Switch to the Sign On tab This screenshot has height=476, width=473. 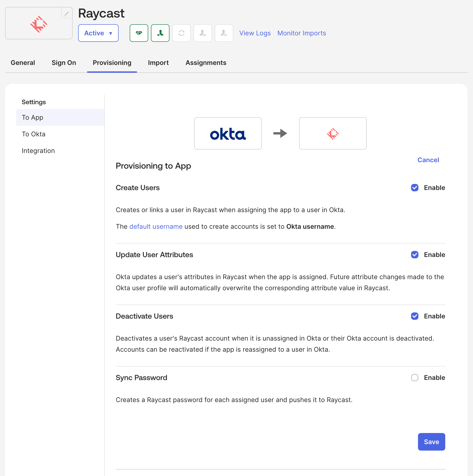[x=64, y=63]
